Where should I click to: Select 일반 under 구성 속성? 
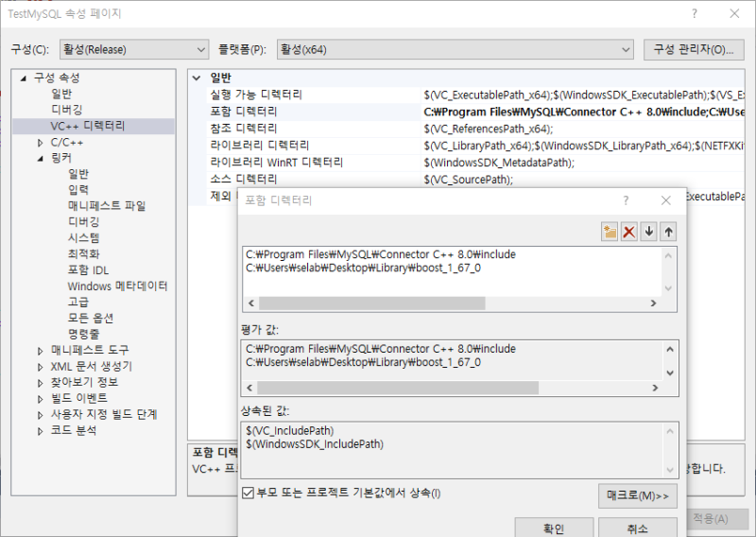(x=61, y=94)
